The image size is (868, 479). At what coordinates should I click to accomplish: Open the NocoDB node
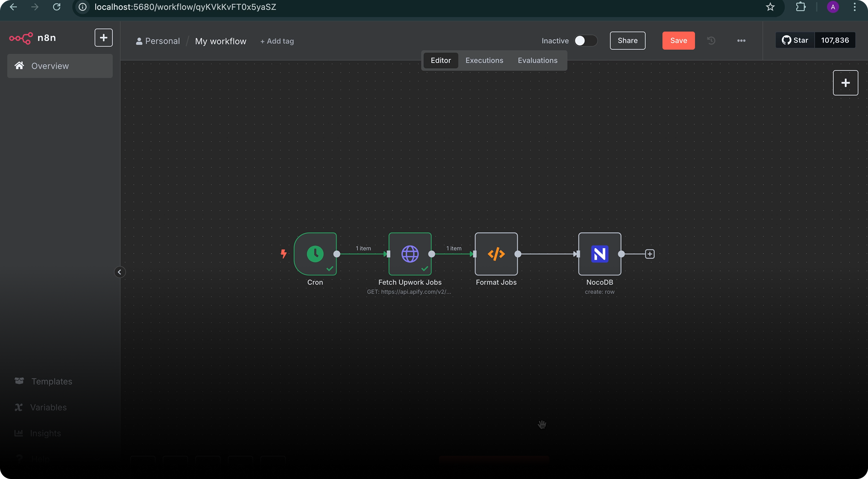tap(600, 254)
